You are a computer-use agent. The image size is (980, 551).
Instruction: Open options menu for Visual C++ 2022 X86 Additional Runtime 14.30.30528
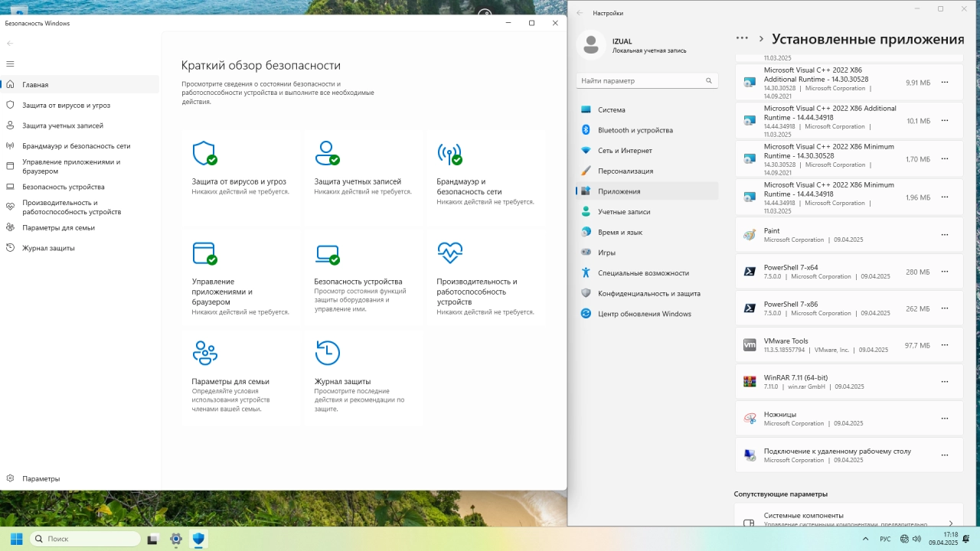pyautogui.click(x=945, y=82)
